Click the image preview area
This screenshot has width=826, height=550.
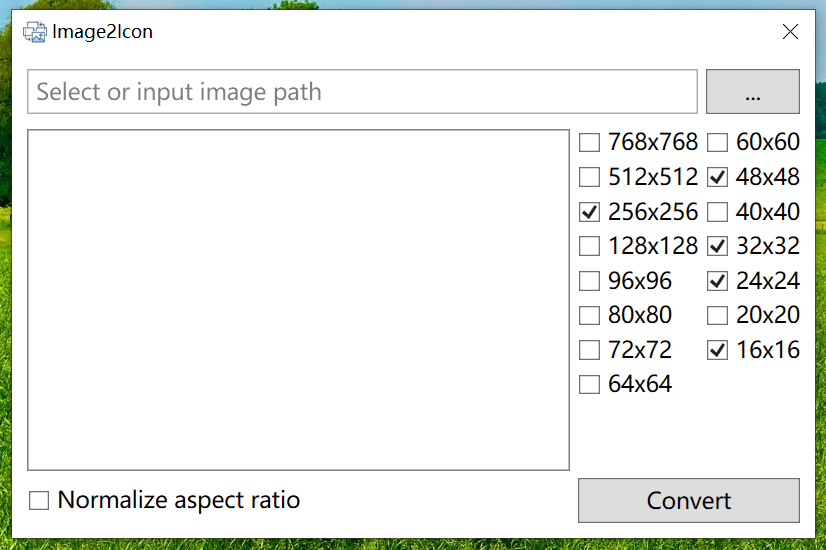pyautogui.click(x=298, y=299)
